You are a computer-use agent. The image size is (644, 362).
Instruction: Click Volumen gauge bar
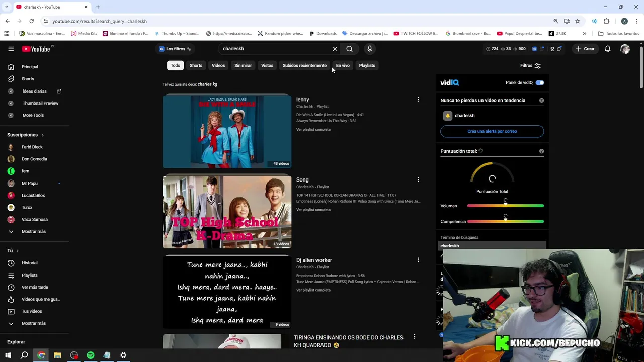[505, 206]
